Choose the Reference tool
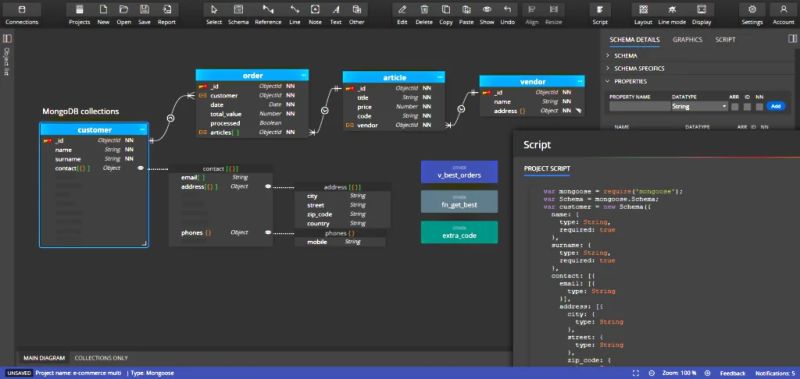Viewport: 800px width, 379px height. [268, 14]
